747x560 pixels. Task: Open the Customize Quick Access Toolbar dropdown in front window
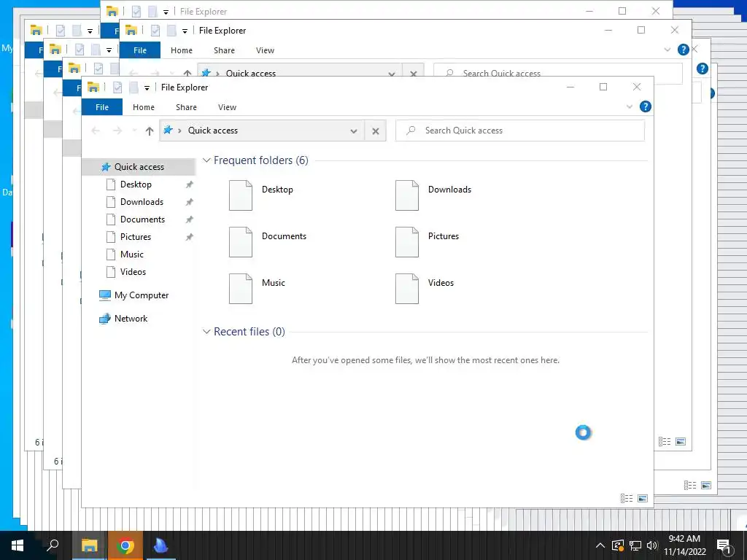[x=147, y=87]
